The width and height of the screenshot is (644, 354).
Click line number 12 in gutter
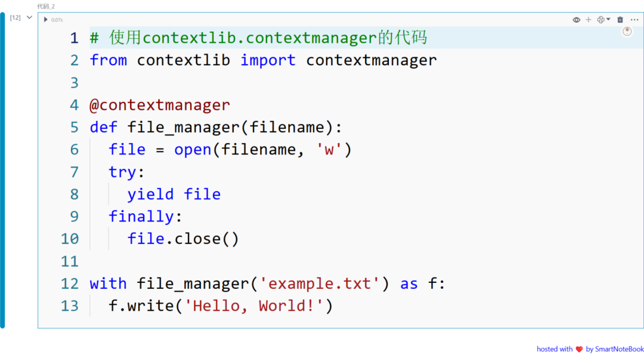tap(69, 284)
